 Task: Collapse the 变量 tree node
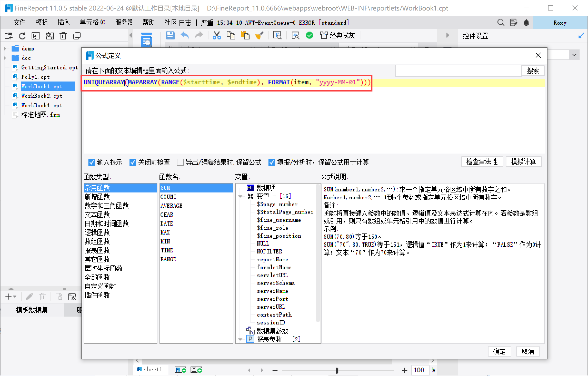pos(240,196)
